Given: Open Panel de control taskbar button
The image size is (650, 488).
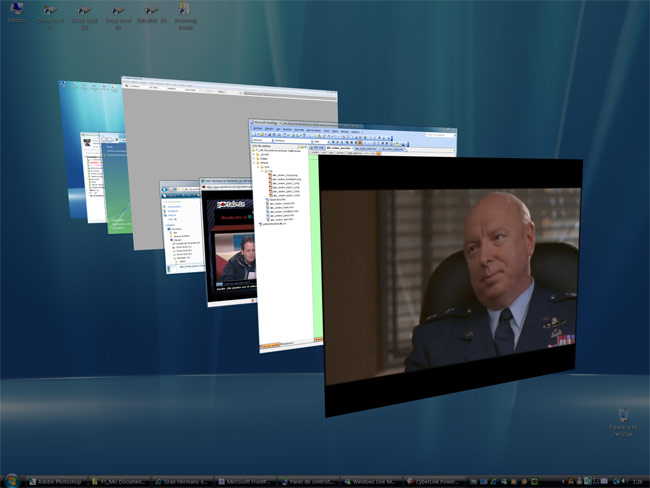Looking at the screenshot, I should (x=308, y=482).
